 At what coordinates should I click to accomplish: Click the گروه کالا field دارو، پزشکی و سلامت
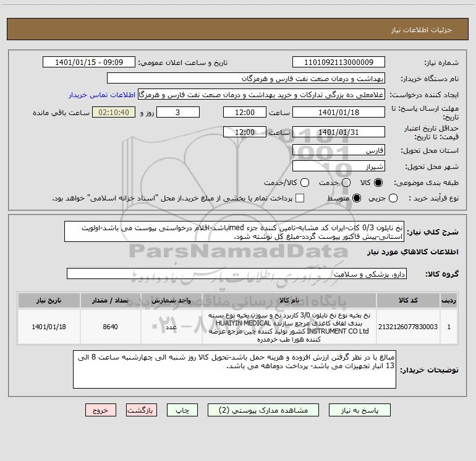(237, 274)
